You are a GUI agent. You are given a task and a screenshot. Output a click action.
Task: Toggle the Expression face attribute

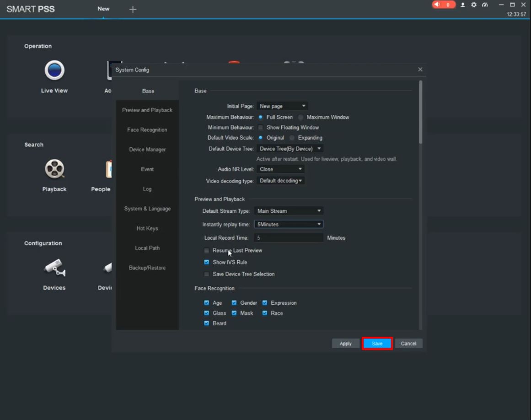coord(265,303)
